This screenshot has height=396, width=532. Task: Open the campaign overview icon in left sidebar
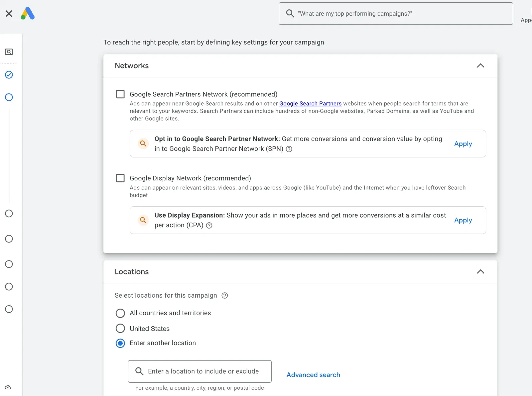9,52
